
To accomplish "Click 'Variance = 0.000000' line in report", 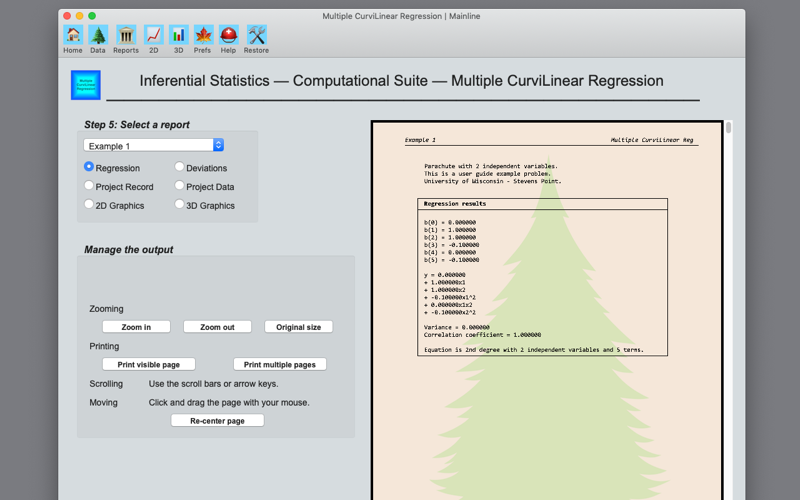I will [457, 327].
